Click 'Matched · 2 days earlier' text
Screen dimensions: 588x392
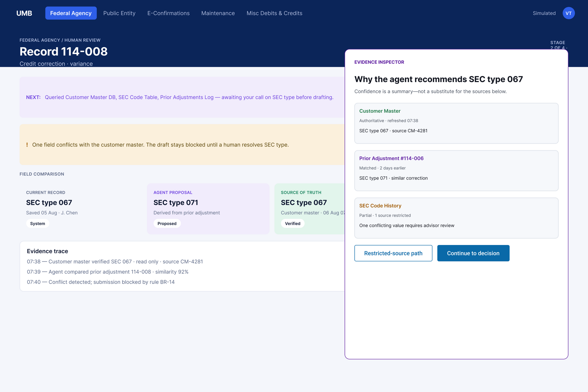[382, 168]
